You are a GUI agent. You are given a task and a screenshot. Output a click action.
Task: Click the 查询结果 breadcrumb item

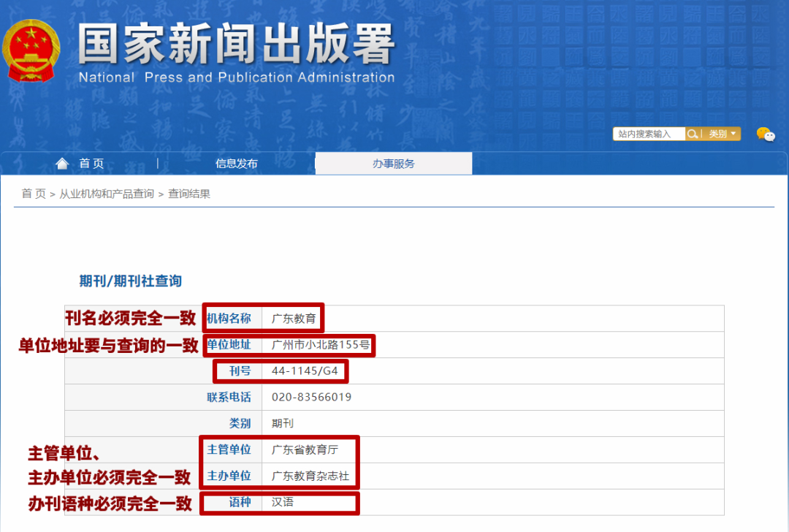click(x=189, y=194)
